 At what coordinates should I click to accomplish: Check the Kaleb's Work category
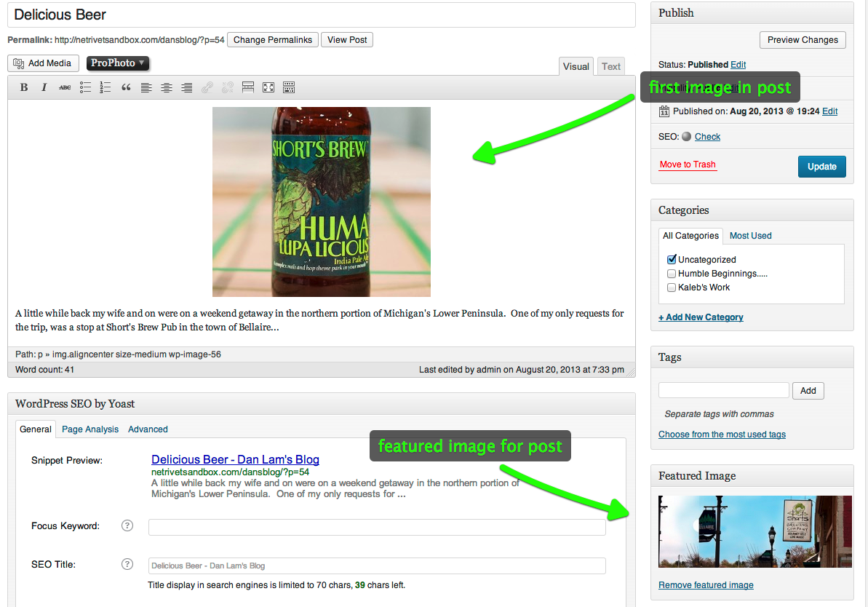672,287
